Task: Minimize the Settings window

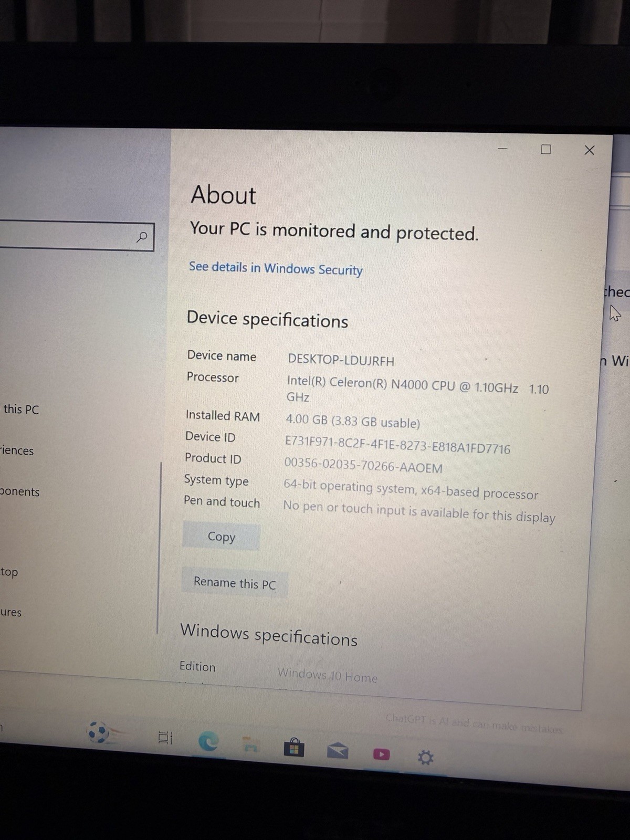Action: (x=502, y=149)
